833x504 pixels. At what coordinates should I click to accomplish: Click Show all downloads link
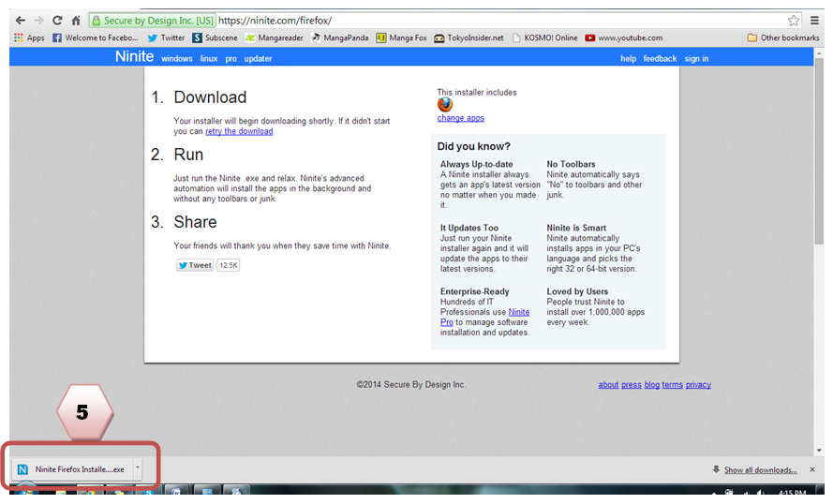click(760, 470)
